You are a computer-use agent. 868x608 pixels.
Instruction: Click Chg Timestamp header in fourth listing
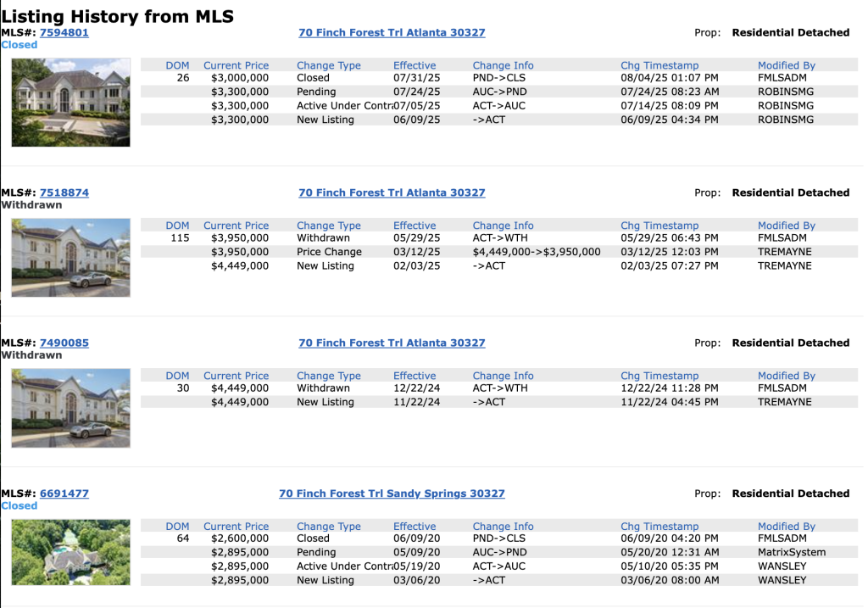[x=659, y=527]
